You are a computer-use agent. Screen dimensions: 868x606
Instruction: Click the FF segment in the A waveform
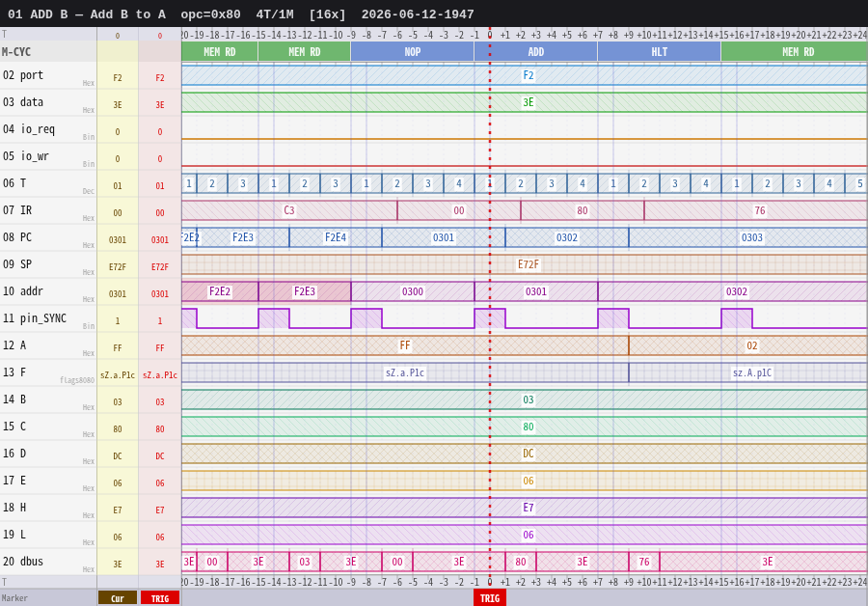click(405, 345)
